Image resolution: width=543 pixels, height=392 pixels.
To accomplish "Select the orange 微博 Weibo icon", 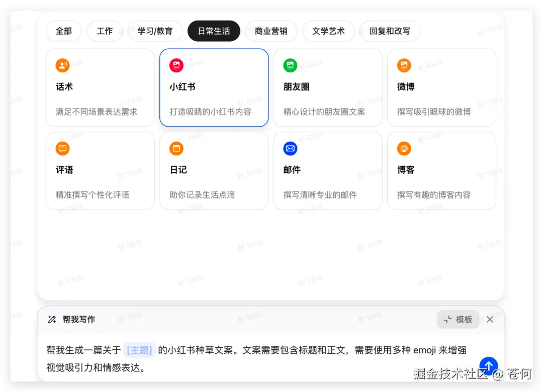I will tap(404, 65).
